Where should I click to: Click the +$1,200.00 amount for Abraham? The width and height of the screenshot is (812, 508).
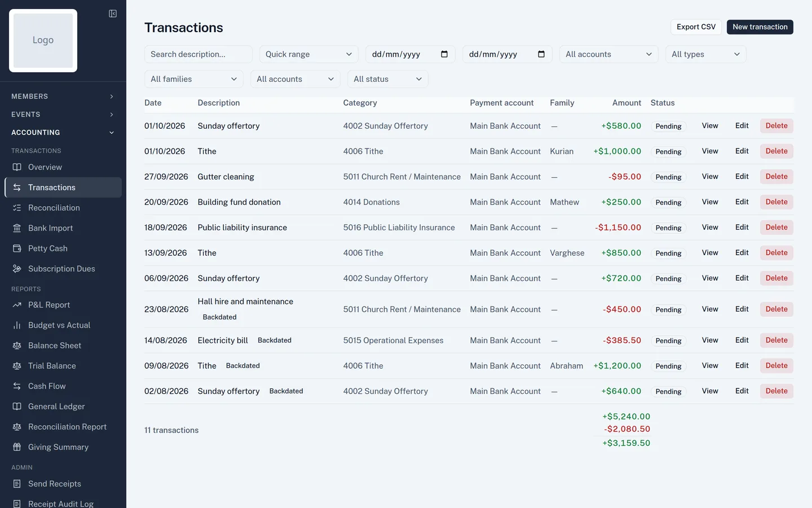pos(617,366)
